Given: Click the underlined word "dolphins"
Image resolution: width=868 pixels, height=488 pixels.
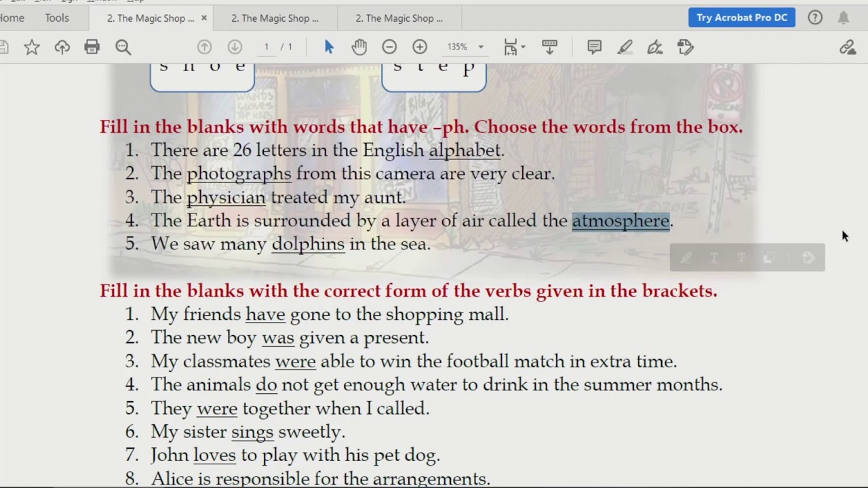Looking at the screenshot, I should pos(308,244).
